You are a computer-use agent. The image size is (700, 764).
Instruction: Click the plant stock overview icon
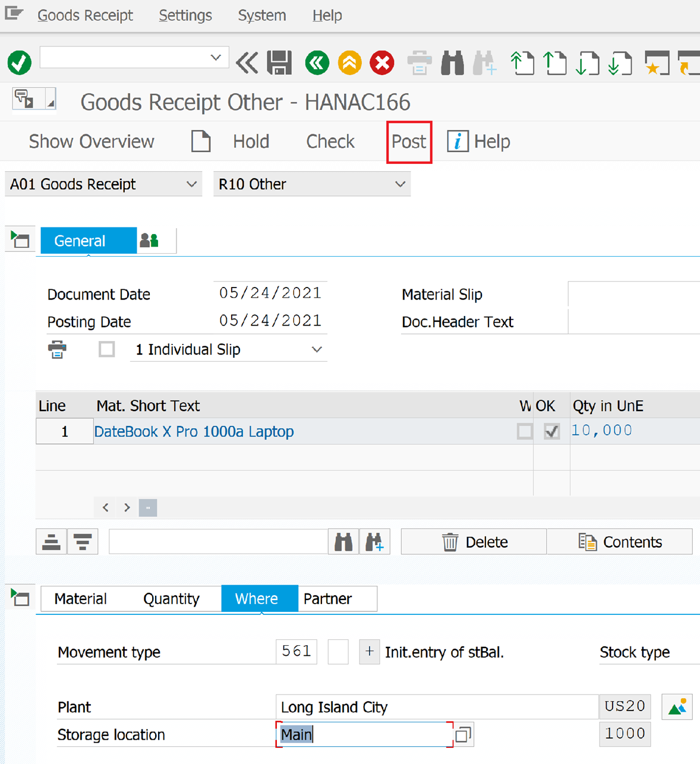(x=677, y=707)
